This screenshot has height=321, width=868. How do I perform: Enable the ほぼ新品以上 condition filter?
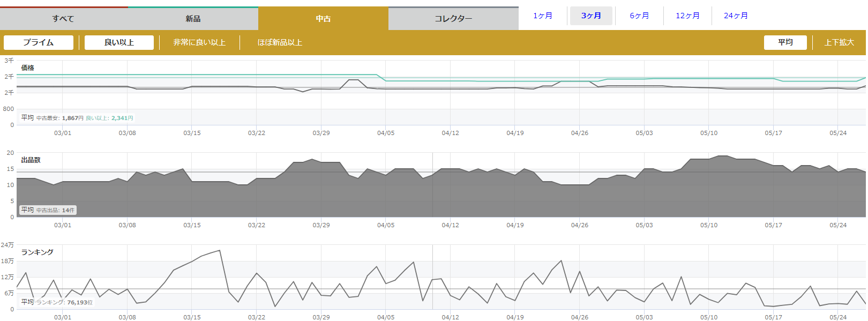tap(280, 42)
